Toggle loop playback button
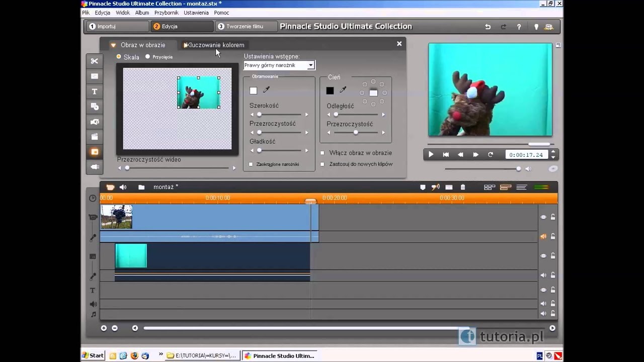Viewport: 644px width, 362px height. point(490,155)
